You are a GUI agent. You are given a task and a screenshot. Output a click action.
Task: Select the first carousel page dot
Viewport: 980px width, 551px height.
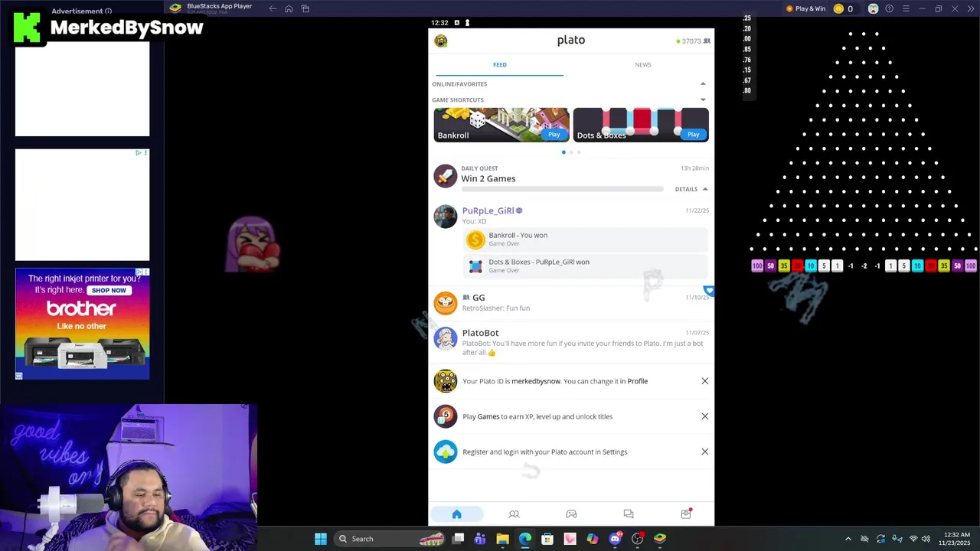[564, 152]
